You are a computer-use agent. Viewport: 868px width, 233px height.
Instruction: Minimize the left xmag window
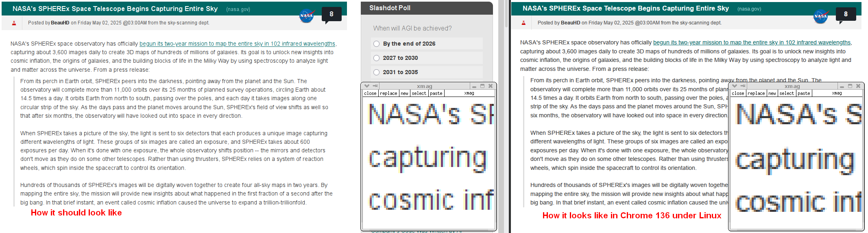(x=474, y=86)
